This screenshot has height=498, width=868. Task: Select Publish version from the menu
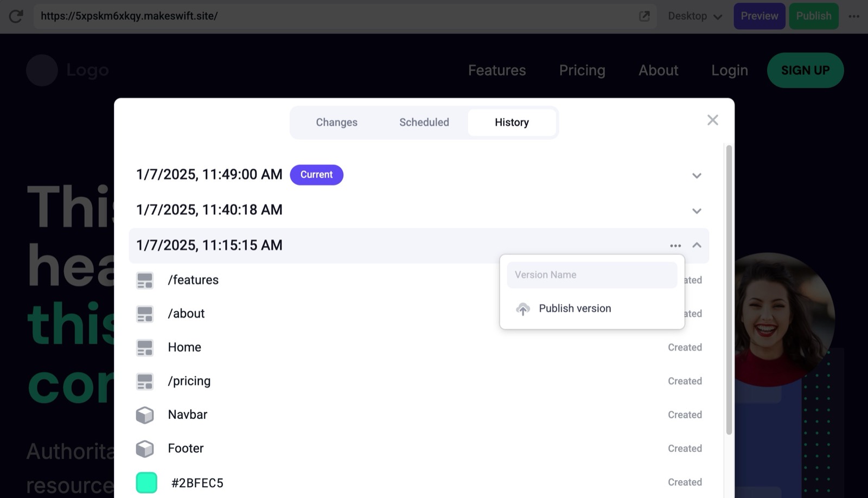click(575, 309)
